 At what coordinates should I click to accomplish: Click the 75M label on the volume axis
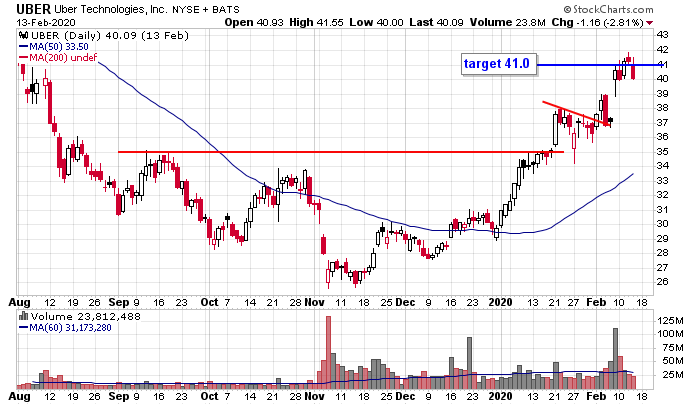pyautogui.click(x=673, y=348)
